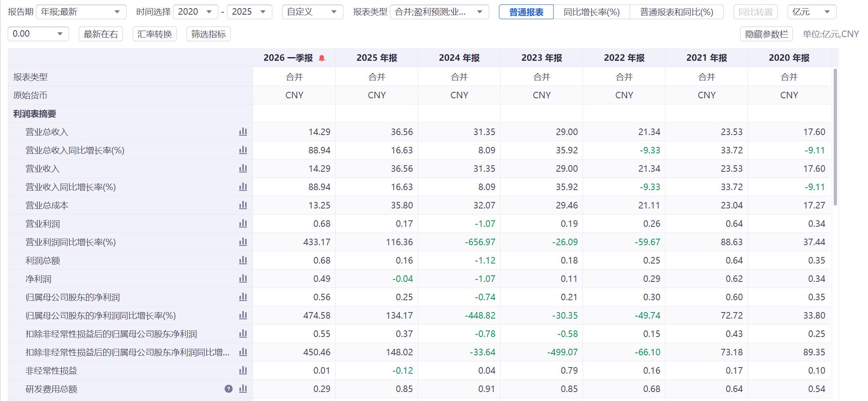
Task: Open chart icon for 营业总成本 row
Action: [x=243, y=205]
